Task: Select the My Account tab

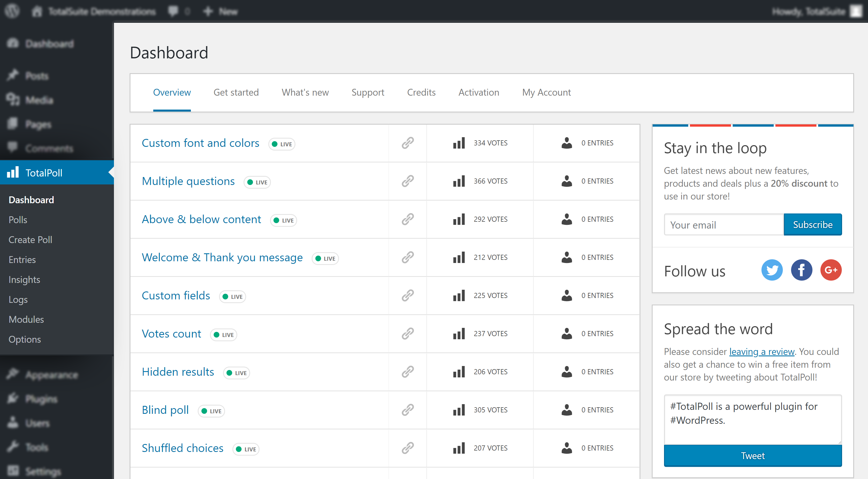Action: point(546,92)
